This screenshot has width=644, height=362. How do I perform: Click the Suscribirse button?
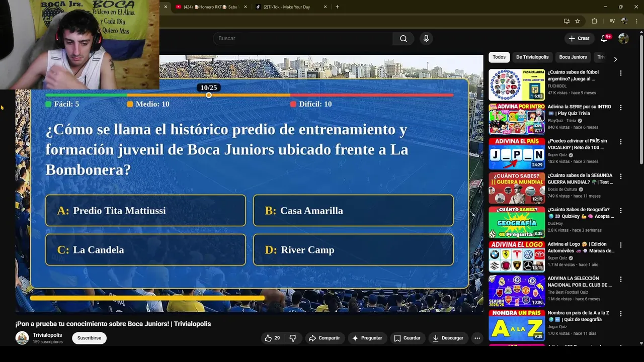click(89, 338)
